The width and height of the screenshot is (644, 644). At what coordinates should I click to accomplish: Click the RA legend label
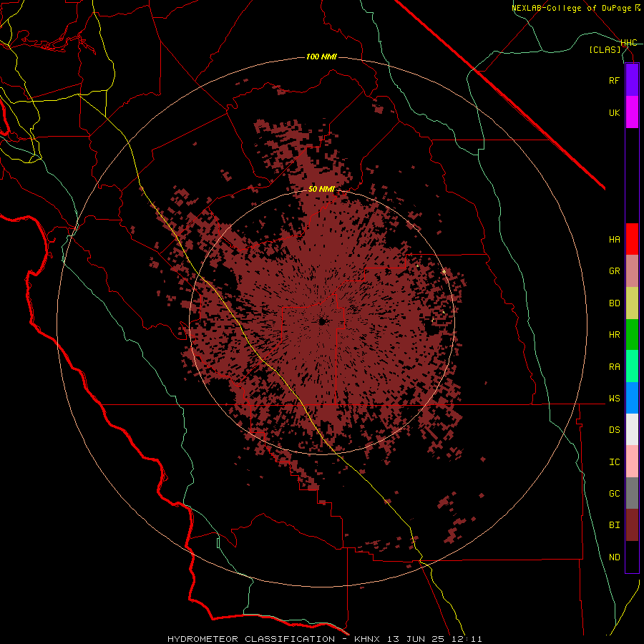615,367
